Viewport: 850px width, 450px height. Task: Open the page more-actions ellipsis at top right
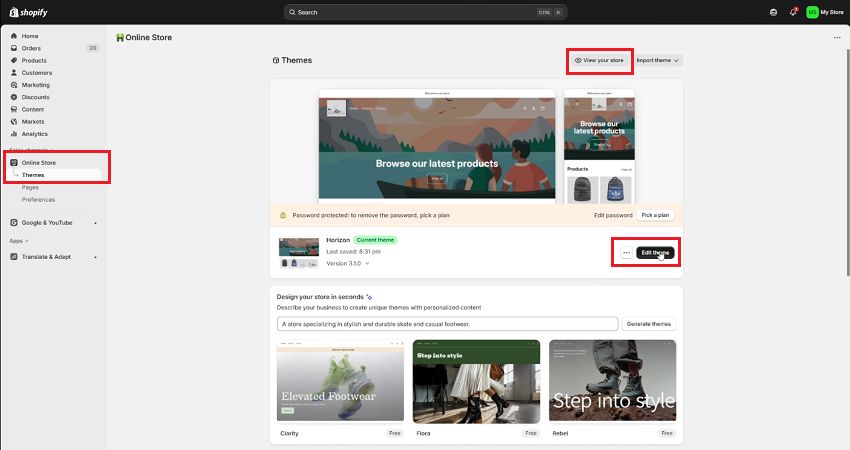click(838, 37)
